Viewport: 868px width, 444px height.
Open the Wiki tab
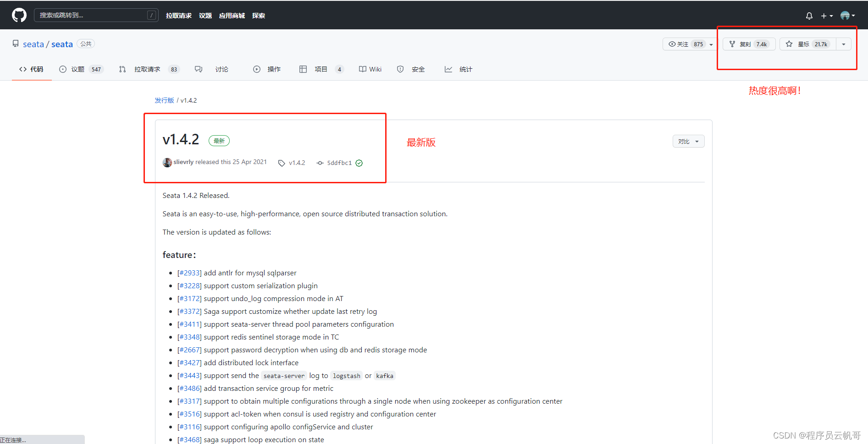[x=370, y=69]
